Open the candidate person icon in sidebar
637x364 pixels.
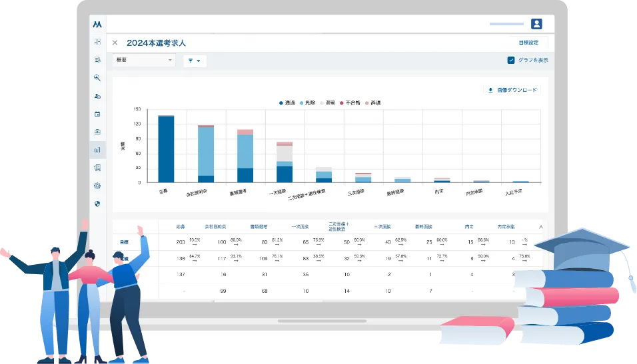point(97,96)
